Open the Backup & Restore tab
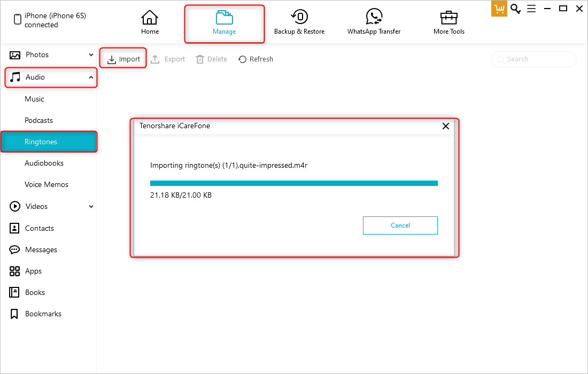The image size is (588, 374). point(299,22)
